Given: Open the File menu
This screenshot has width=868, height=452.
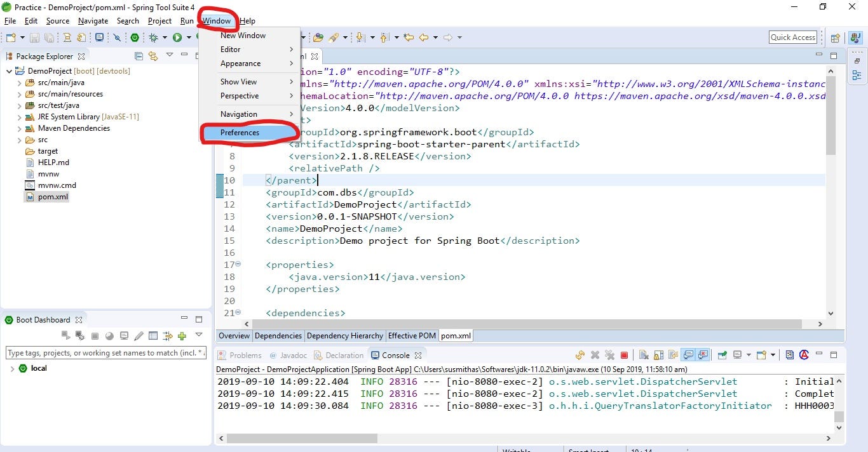Looking at the screenshot, I should 10,21.
